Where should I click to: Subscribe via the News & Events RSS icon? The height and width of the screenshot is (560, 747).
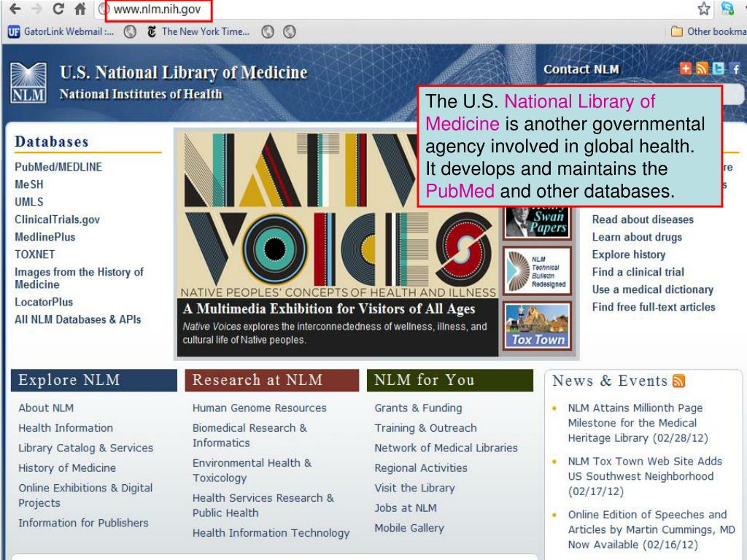click(x=679, y=381)
